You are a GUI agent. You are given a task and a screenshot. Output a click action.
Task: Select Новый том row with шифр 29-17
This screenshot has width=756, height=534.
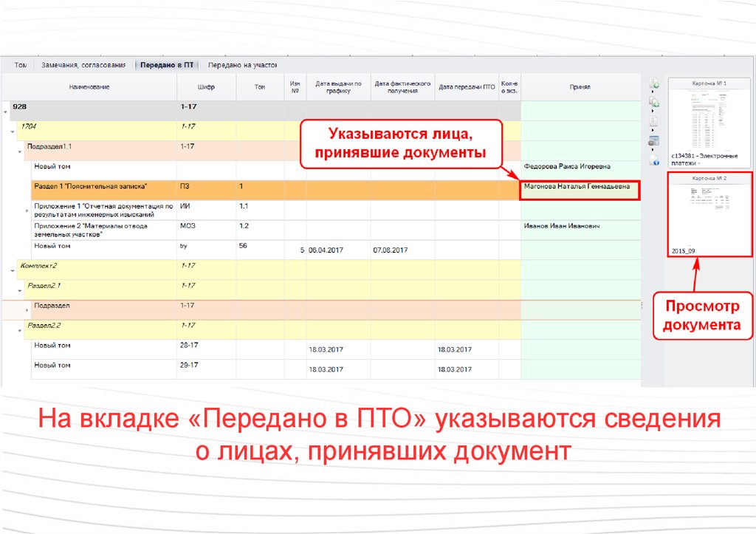coord(336,369)
